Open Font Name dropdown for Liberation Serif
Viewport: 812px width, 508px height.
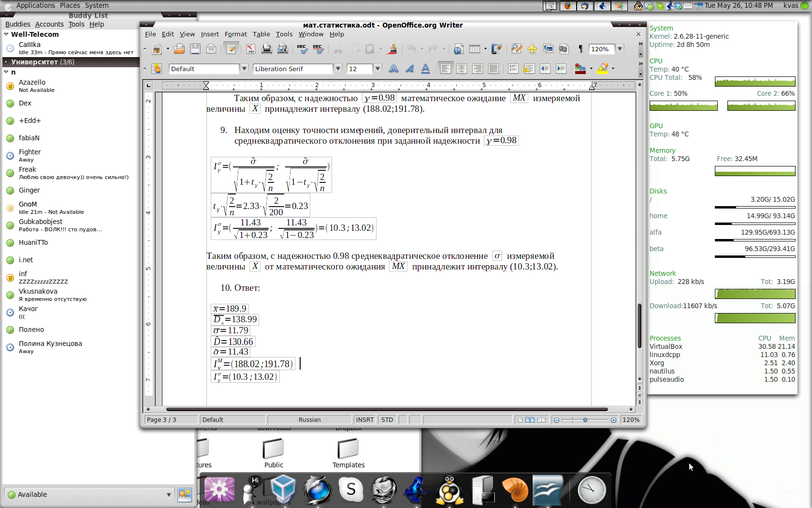338,69
